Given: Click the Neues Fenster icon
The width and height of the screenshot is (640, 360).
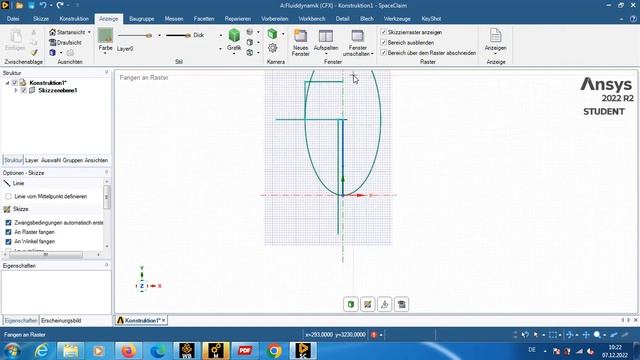Looking at the screenshot, I should (300, 36).
